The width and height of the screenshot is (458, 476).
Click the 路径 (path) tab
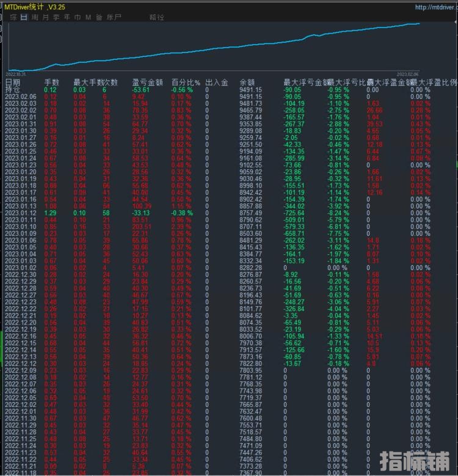coord(157,18)
